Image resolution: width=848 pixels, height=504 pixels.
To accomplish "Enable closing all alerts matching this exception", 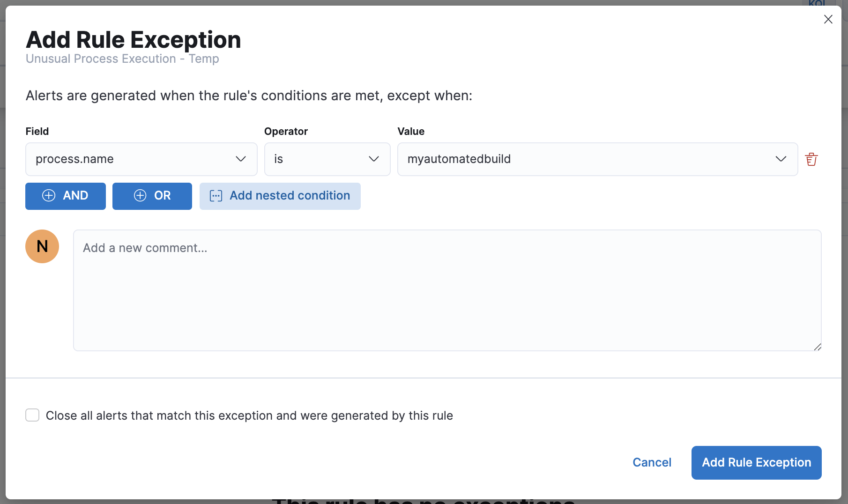I will click(32, 415).
